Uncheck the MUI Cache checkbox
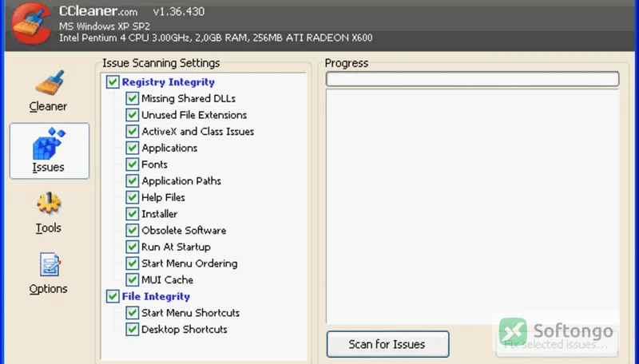Screen dimensions: 639x364 click(x=132, y=279)
